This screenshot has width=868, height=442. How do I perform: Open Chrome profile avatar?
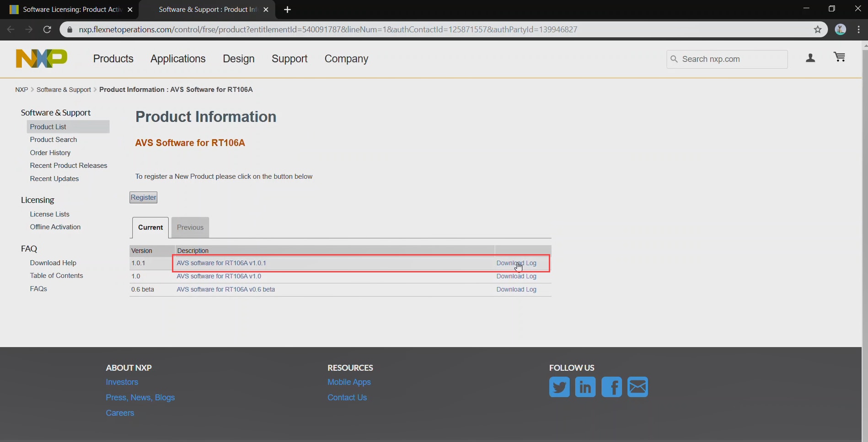pos(840,30)
